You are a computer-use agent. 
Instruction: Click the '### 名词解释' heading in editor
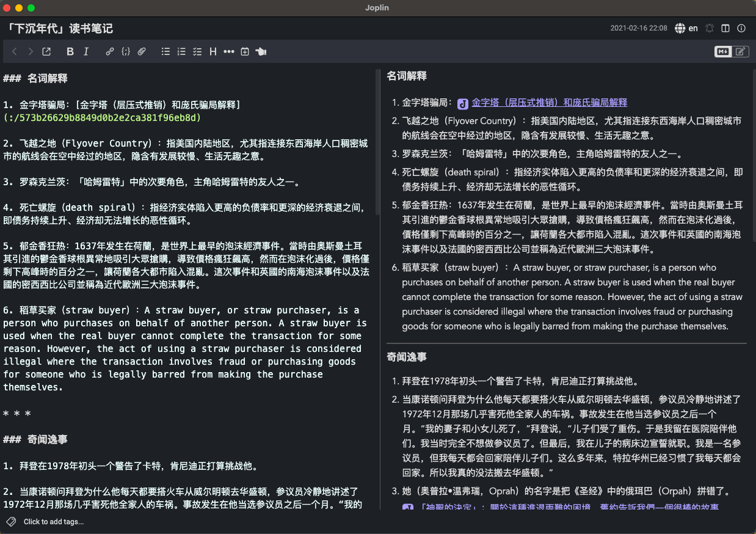tap(35, 79)
